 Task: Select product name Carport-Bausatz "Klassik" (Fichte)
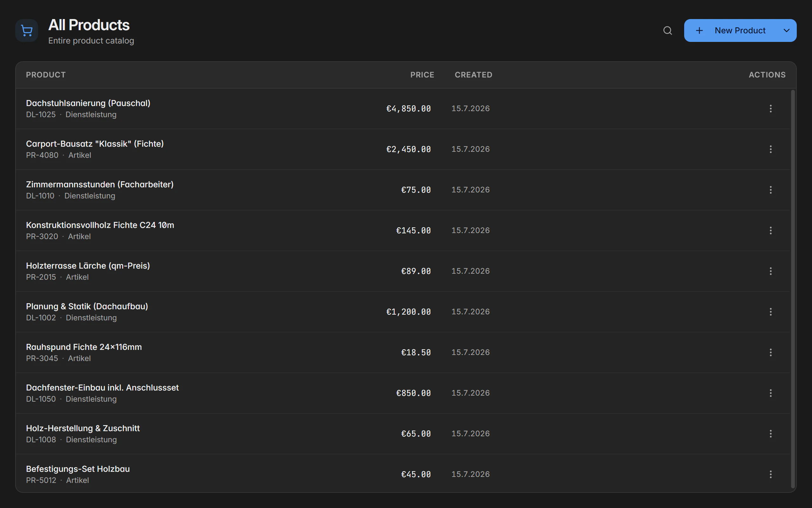point(95,144)
